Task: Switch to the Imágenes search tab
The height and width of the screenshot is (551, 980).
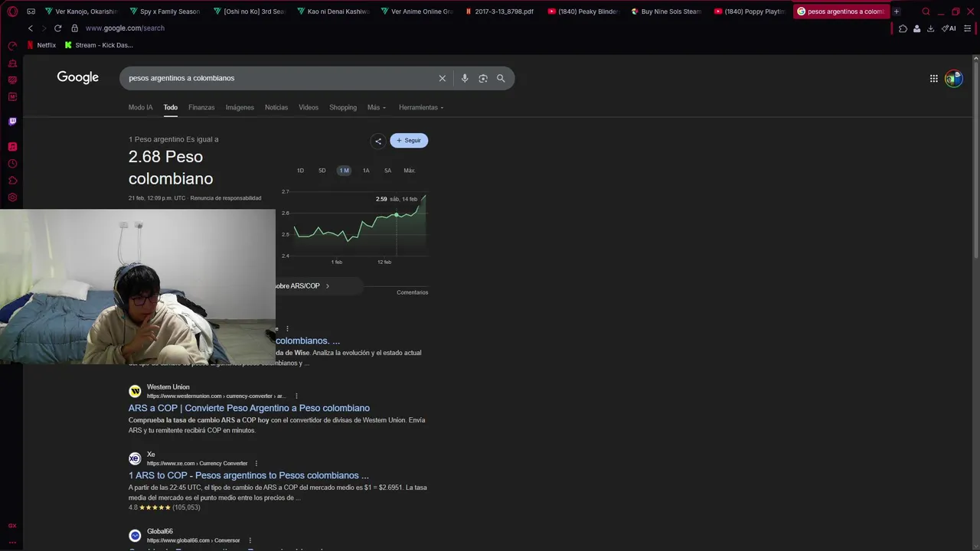Action: [x=240, y=107]
